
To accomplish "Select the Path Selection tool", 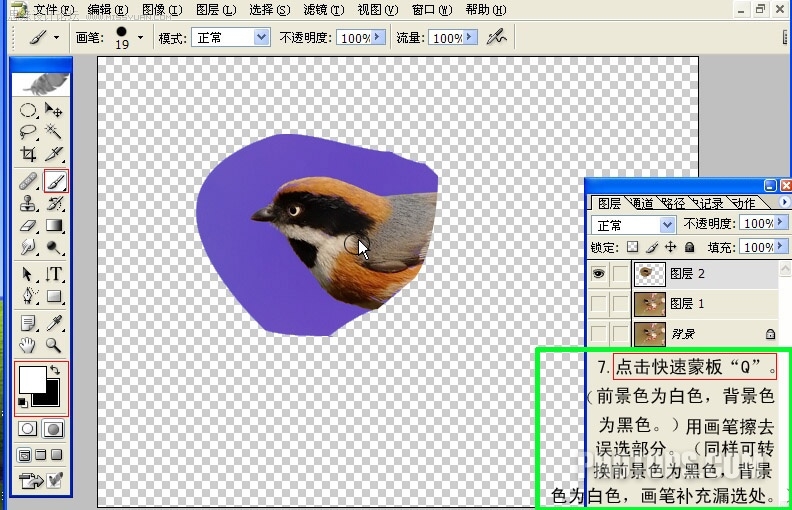I will (28, 274).
